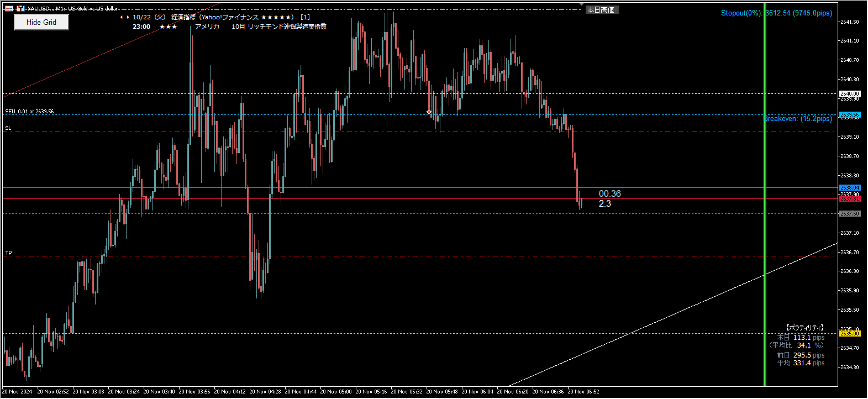The image size is (868, 399).
Task: Select the SELL 0.01 at 2639.56 order line
Action: (x=30, y=112)
